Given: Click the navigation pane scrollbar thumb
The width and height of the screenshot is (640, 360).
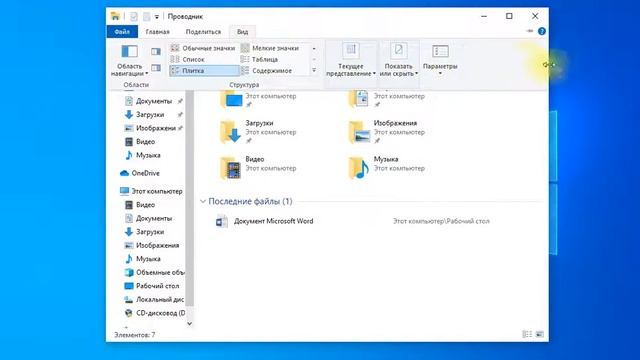Looking at the screenshot, I should (189, 199).
